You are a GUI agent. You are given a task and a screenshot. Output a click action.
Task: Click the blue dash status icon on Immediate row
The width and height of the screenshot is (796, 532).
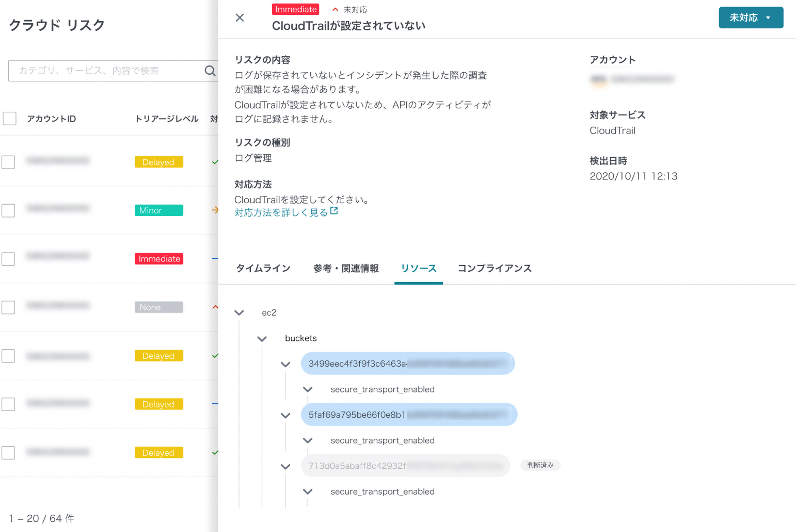pyautogui.click(x=215, y=258)
